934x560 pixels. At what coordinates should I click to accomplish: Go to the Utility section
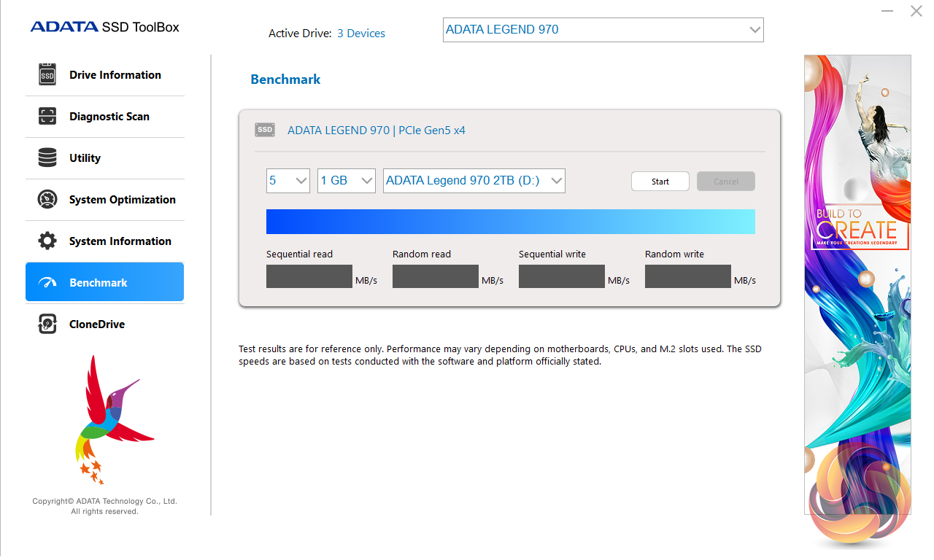pos(105,158)
